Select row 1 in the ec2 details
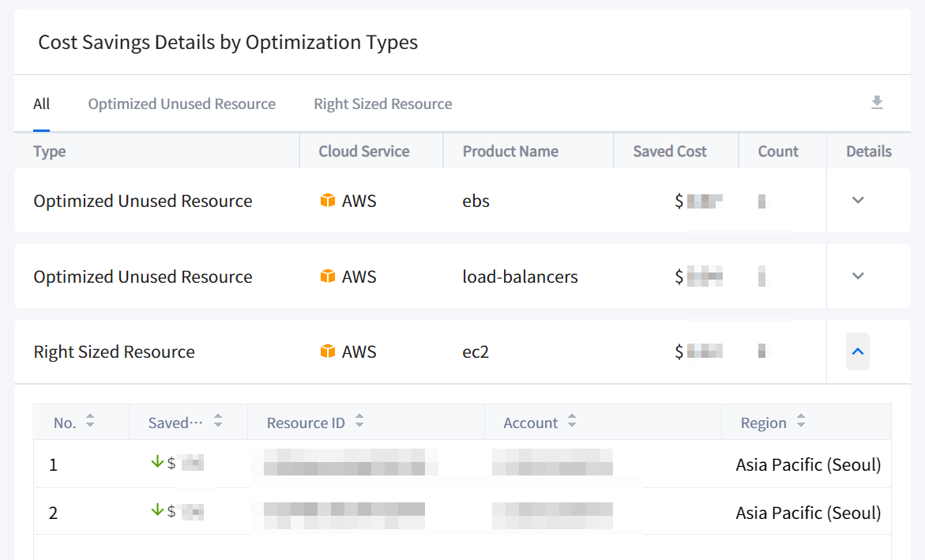 (x=54, y=464)
